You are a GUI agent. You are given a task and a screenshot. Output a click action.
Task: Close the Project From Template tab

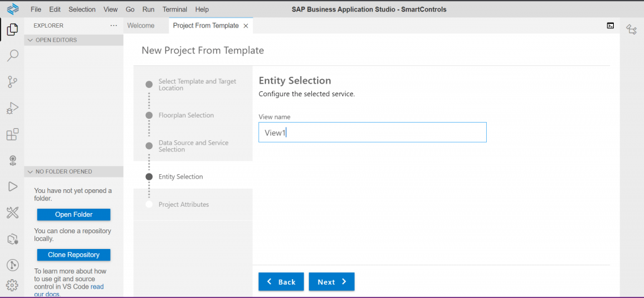click(x=246, y=26)
